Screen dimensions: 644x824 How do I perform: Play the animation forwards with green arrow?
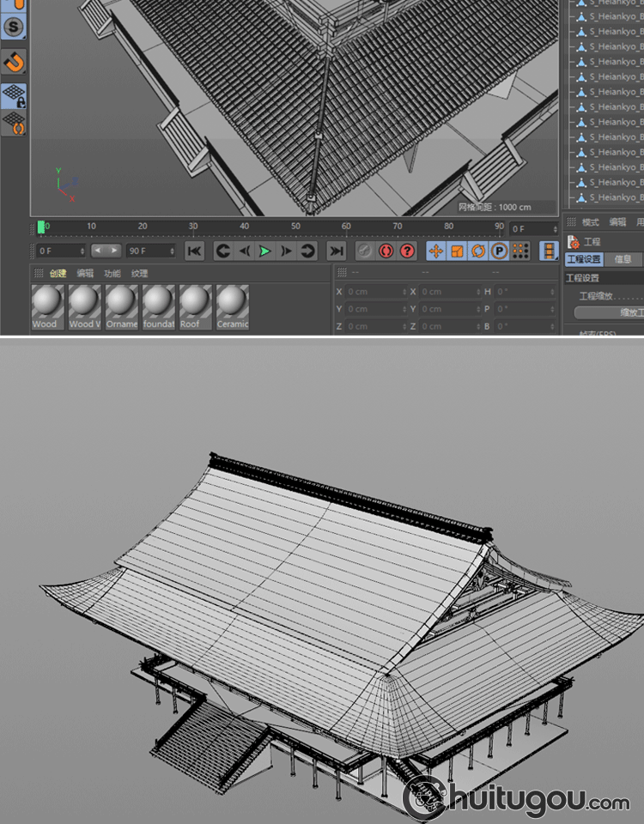tap(264, 251)
